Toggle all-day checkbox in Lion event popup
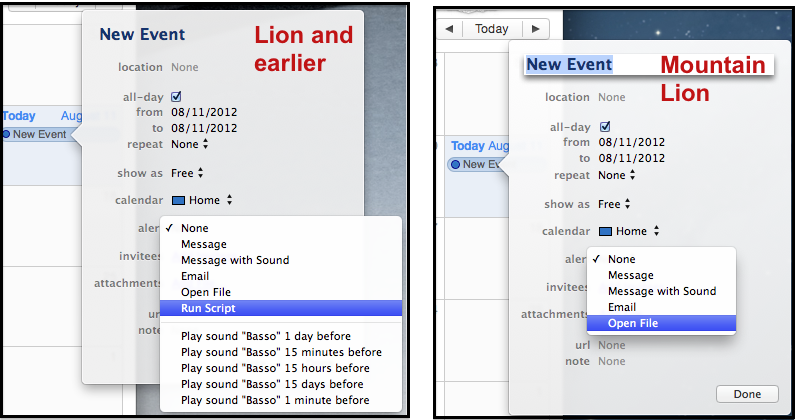The width and height of the screenshot is (795, 420). point(176,96)
